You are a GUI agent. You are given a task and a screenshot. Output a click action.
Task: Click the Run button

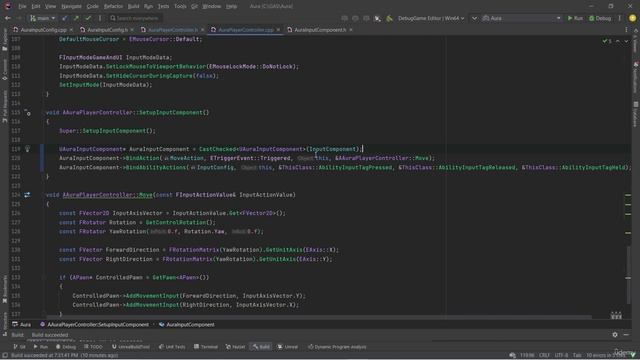pyautogui.click(x=575, y=18)
